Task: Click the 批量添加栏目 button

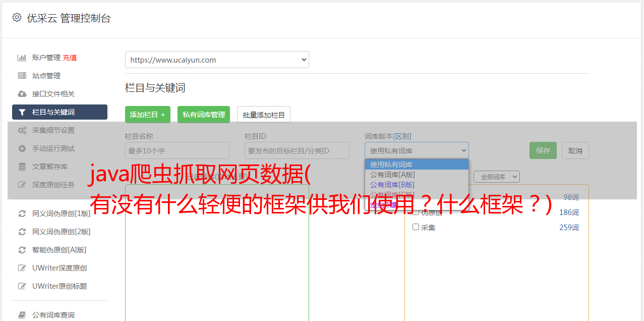Action: coord(264,115)
